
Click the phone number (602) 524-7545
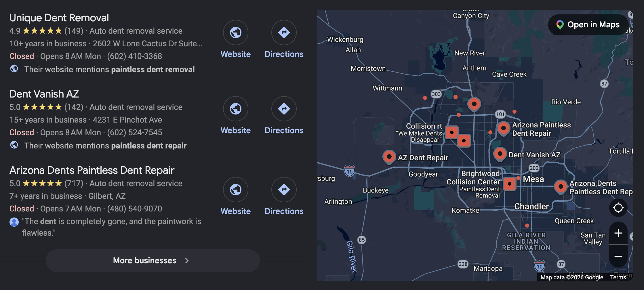(135, 132)
